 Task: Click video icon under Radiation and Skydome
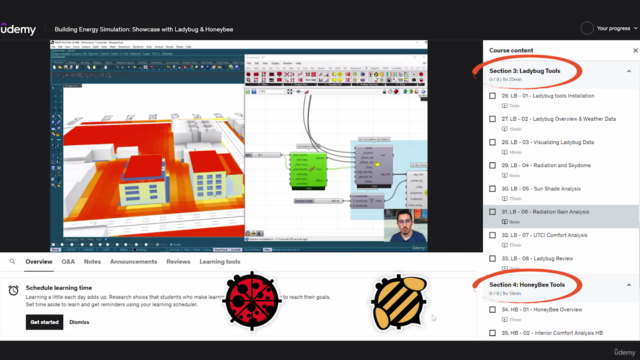[504, 176]
